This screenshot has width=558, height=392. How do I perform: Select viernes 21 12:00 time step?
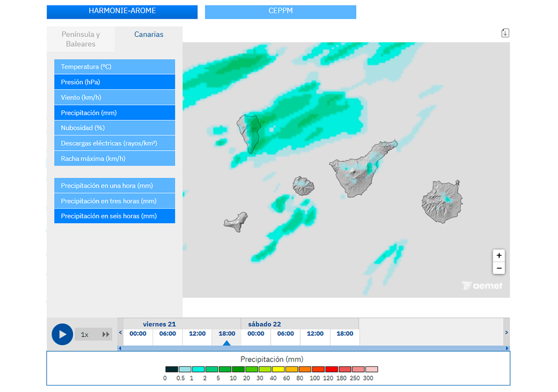[197, 334]
